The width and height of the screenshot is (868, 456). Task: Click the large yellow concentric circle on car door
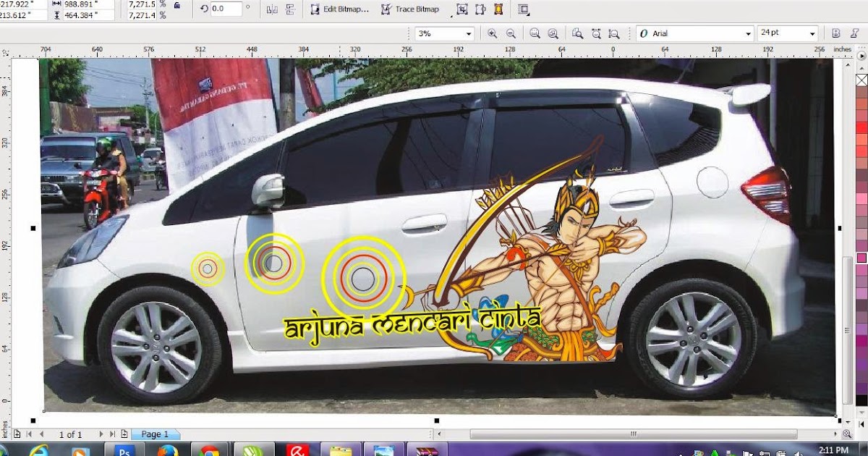pos(364,278)
